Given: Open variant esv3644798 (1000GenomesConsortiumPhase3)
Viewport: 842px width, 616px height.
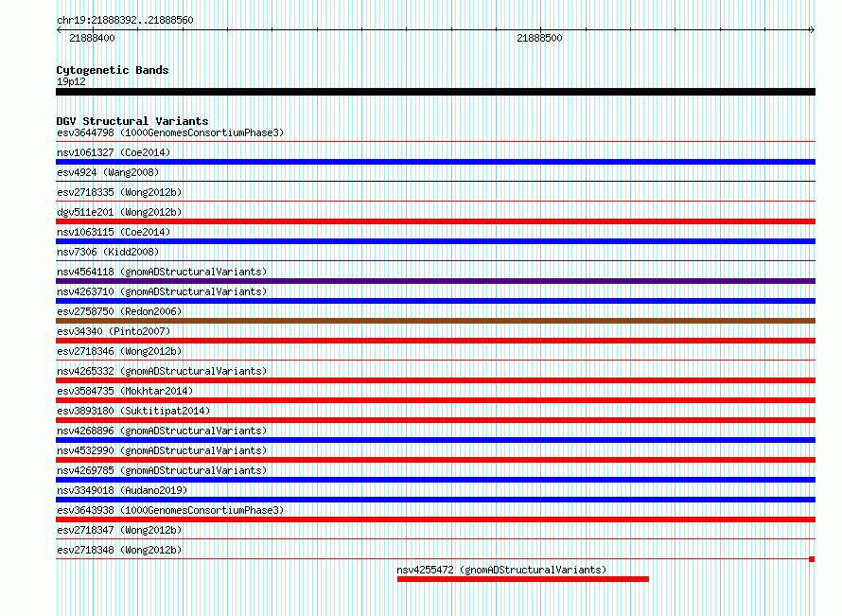Looking at the screenshot, I should (170, 132).
